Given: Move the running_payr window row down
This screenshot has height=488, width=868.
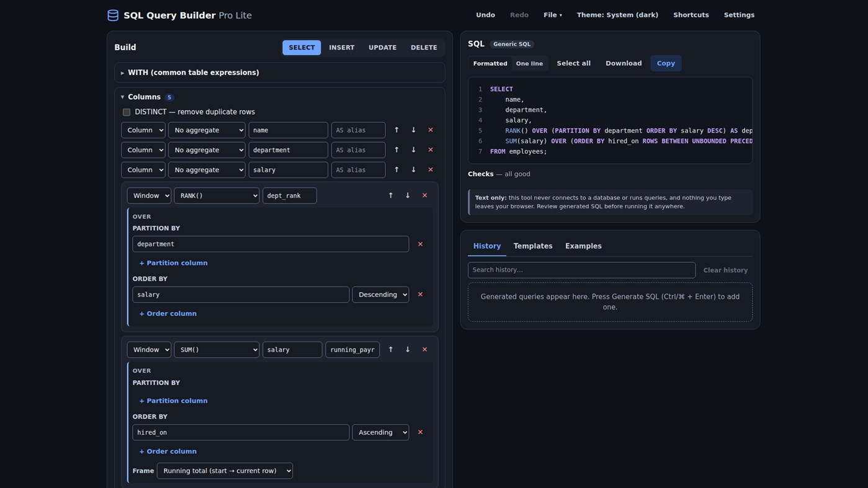Looking at the screenshot, I should 408,350.
